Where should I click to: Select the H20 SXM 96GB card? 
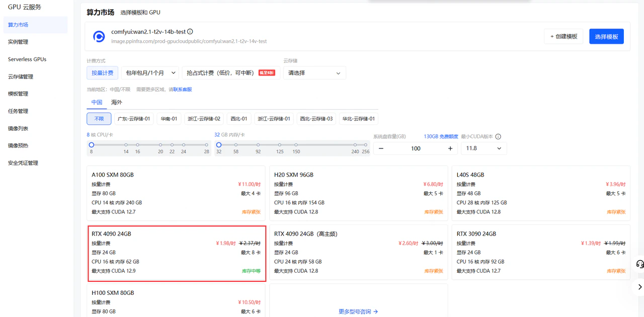click(x=358, y=193)
